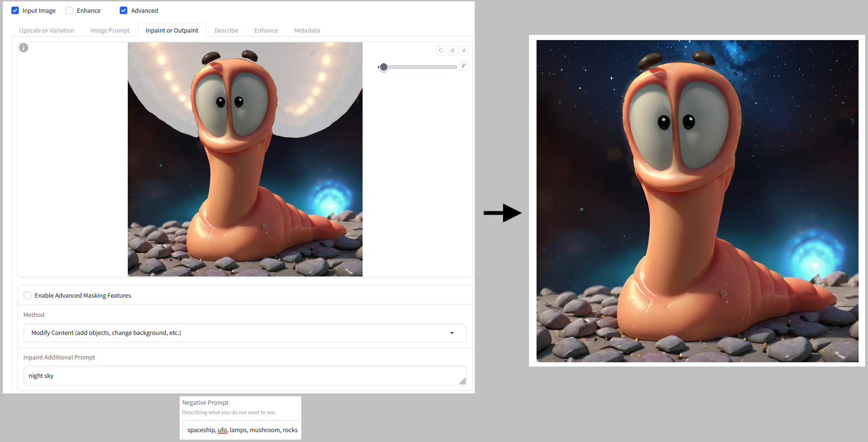
Task: Click the brush size slider handle
Action: click(384, 67)
